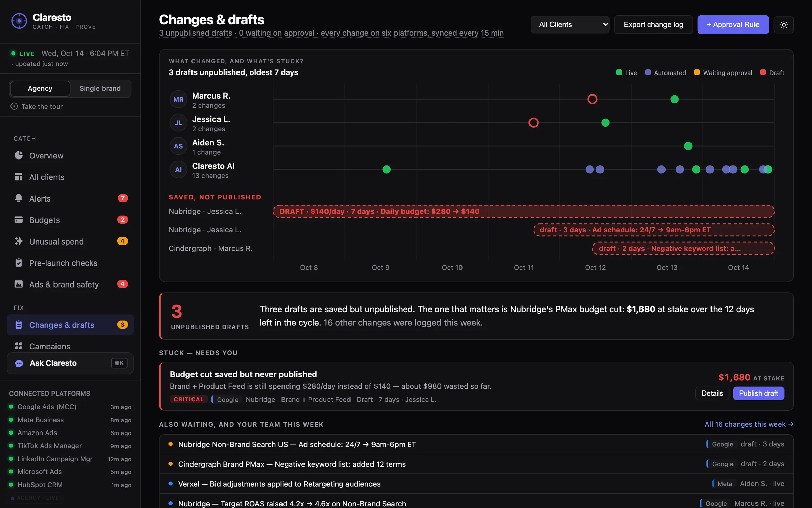Image resolution: width=812 pixels, height=508 pixels.
Task: Toggle the light/dark theme sun icon
Action: (x=784, y=25)
